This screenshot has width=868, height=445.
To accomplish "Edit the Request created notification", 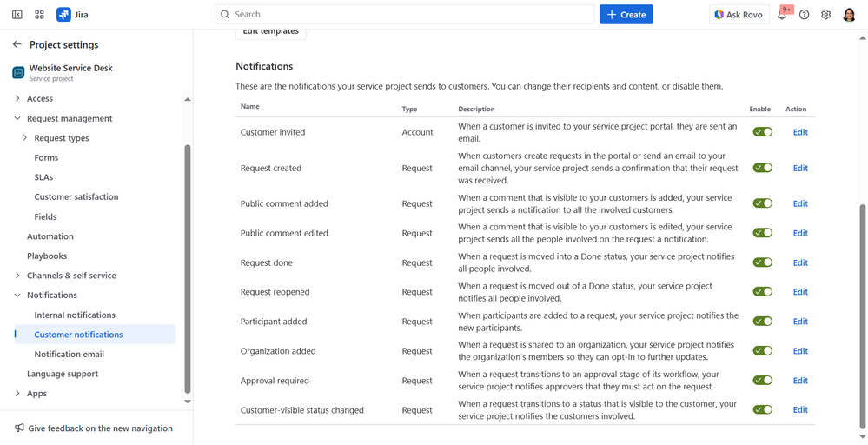I will coord(800,169).
